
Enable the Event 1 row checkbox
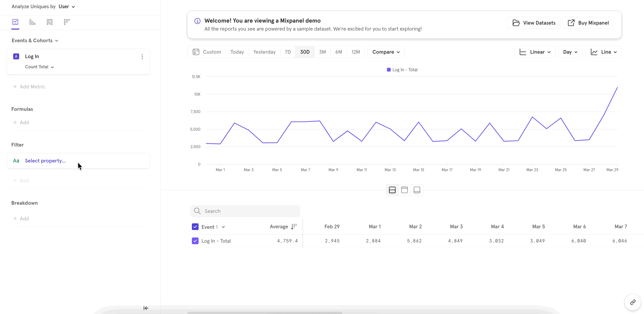(x=195, y=227)
